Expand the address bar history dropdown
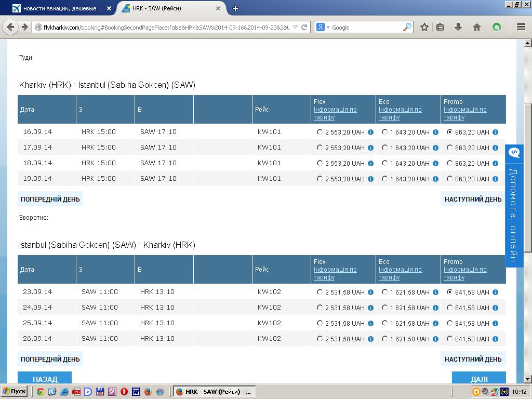Image resolution: width=532 pixels, height=399 pixels. pos(296,27)
